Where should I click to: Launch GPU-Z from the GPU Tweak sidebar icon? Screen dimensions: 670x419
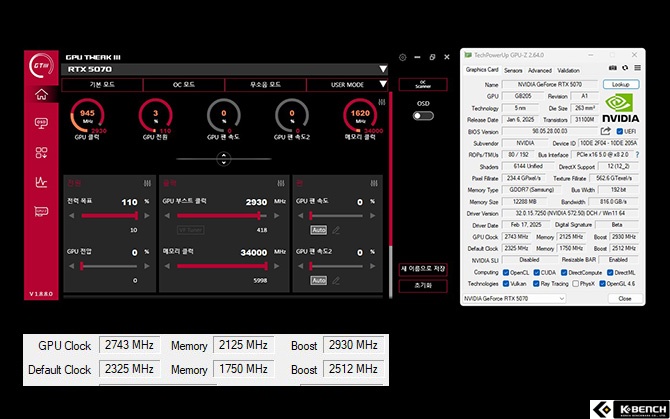(x=41, y=211)
